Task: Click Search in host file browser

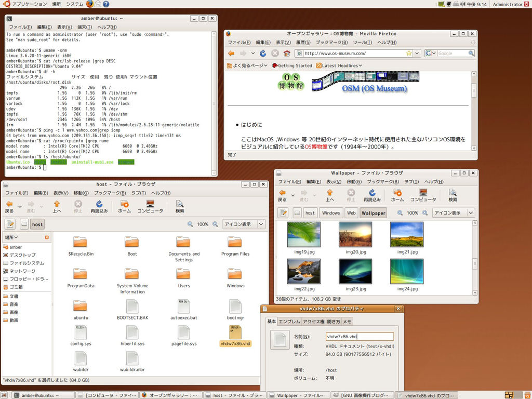Action: [x=179, y=207]
